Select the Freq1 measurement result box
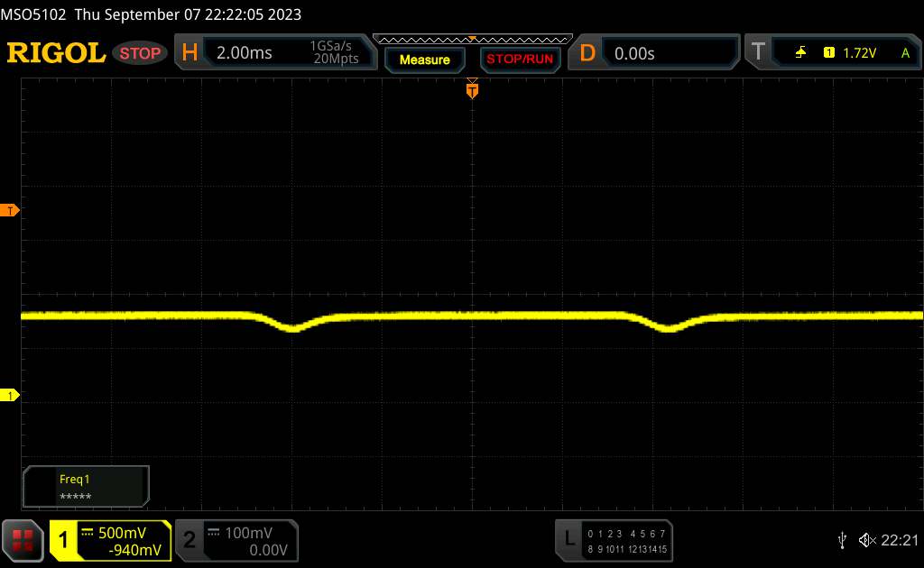The image size is (924, 568). [86, 487]
